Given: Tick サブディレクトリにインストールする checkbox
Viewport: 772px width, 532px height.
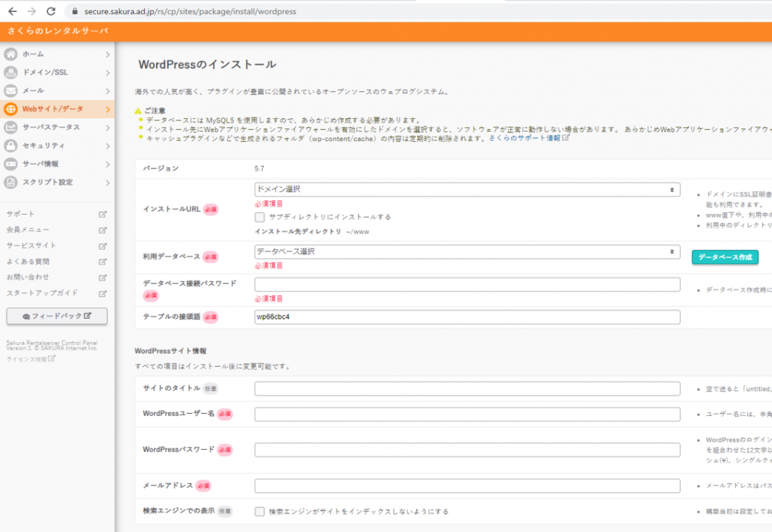Looking at the screenshot, I should 259,217.
